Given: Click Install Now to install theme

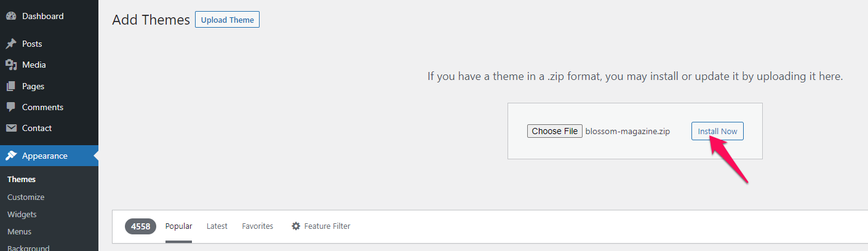Looking at the screenshot, I should pyautogui.click(x=717, y=131).
